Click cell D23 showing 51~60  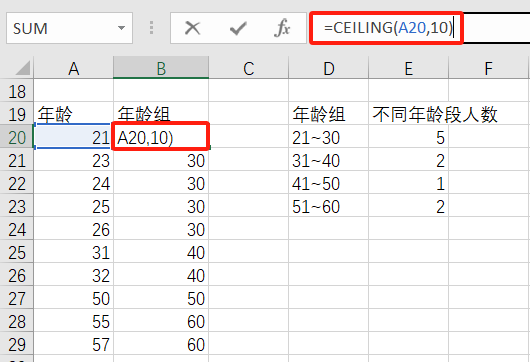pyautogui.click(x=329, y=205)
